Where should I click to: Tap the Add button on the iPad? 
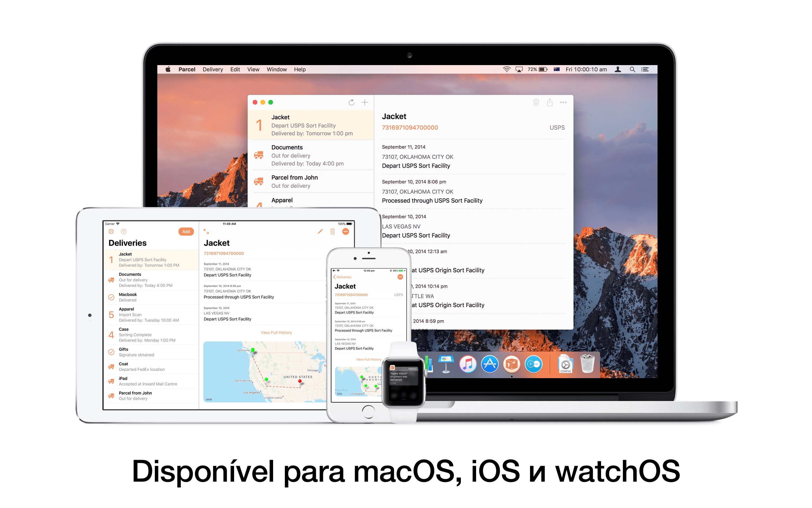coord(186,231)
